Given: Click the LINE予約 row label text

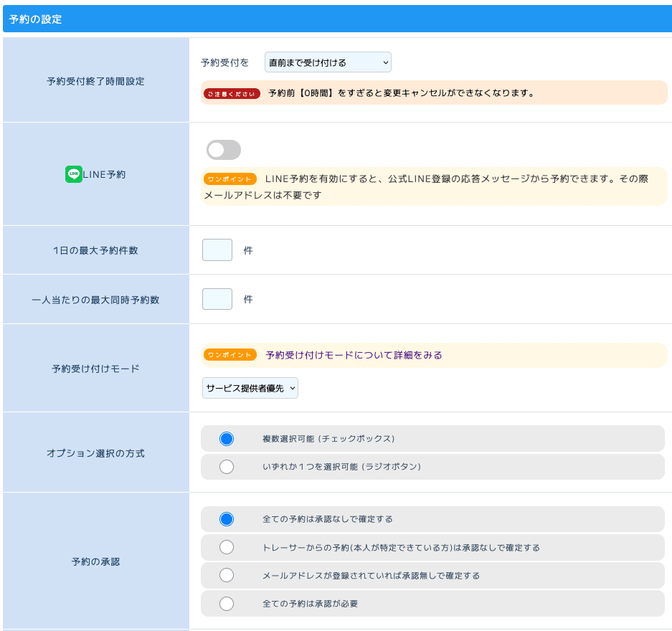Looking at the screenshot, I should pos(104,174).
